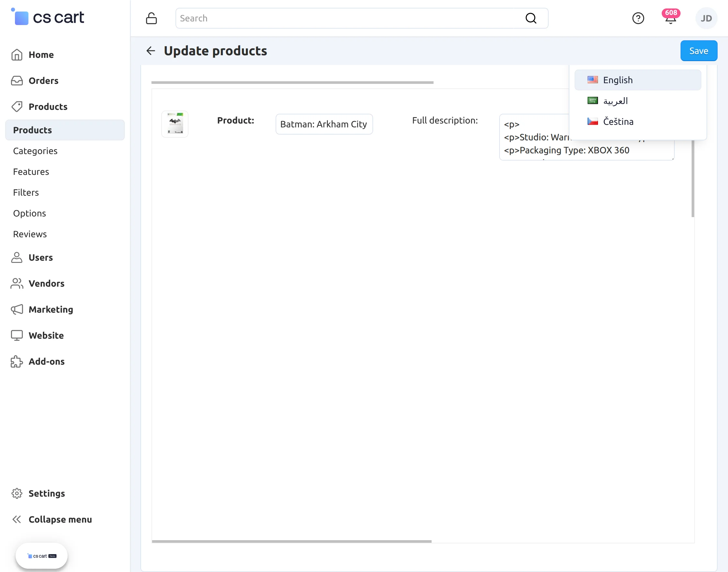Click the Products tag icon
This screenshot has width=728, height=572.
pos(17,107)
